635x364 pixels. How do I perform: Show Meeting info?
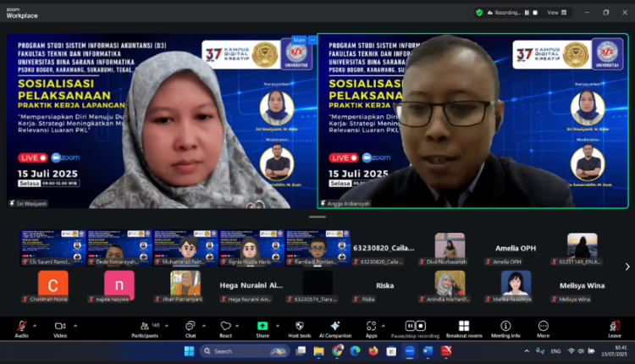tap(505, 328)
